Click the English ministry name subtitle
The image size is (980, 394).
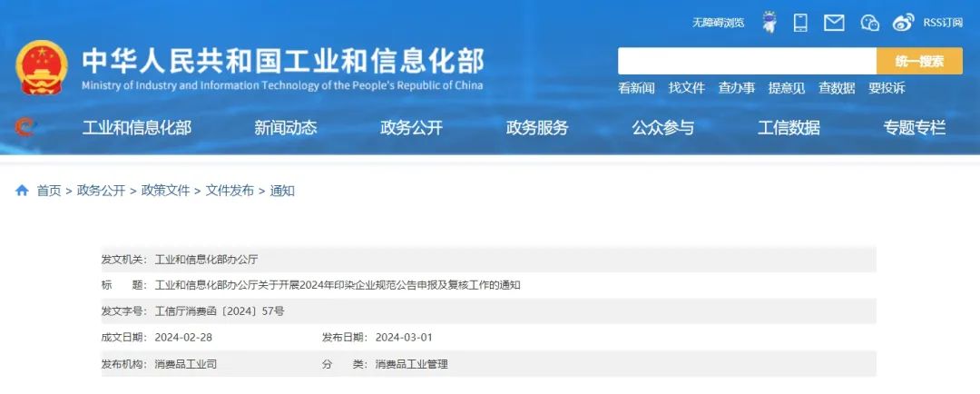(x=282, y=85)
